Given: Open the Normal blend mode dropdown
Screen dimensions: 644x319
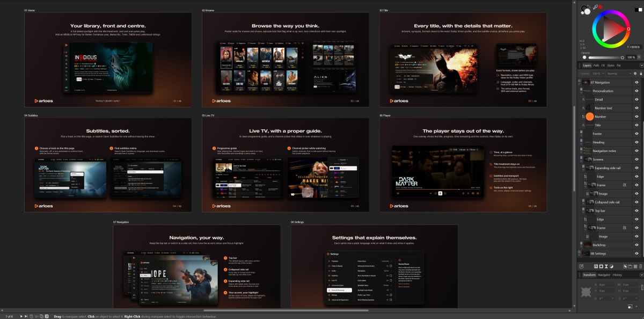Looking at the screenshot, I should tap(619, 74).
